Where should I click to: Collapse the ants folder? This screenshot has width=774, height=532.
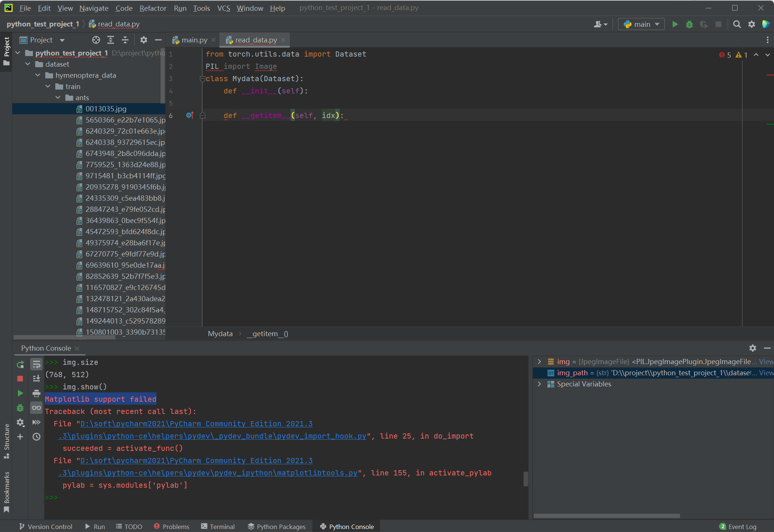[x=58, y=98]
